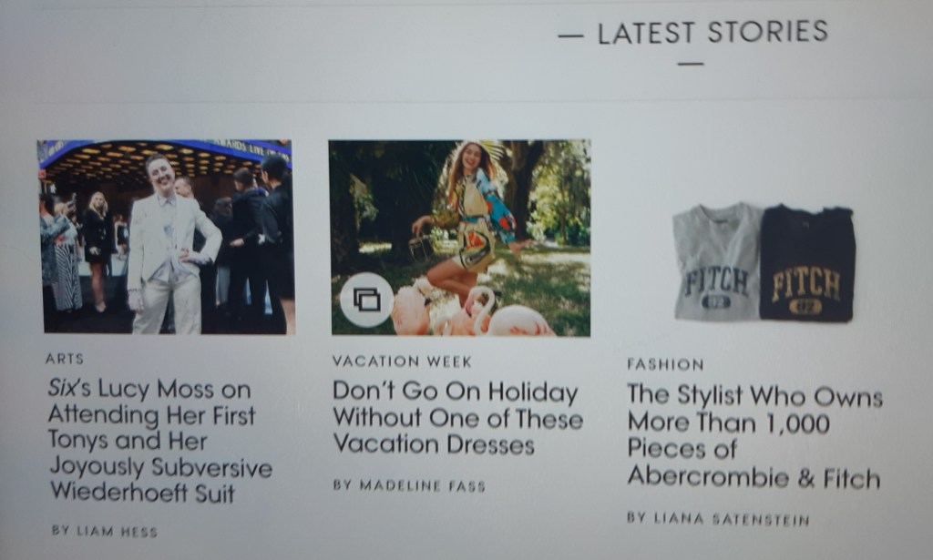Screen dimensions: 933x560
Task: Open Don't Go On Holiday dresses headline
Action: click(457, 418)
